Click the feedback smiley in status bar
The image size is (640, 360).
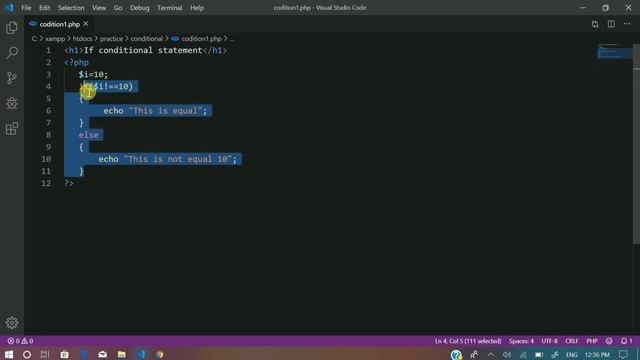click(x=609, y=341)
